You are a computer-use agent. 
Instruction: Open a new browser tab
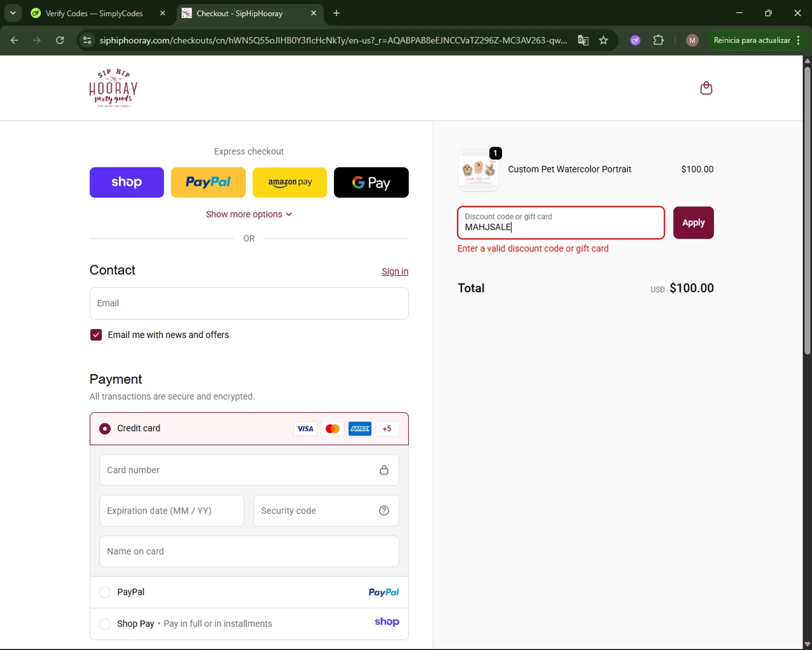click(x=336, y=13)
